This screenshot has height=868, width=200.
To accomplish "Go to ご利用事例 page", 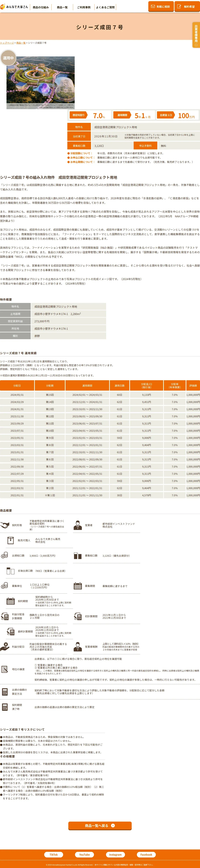I will pyautogui.click(x=83, y=7).
